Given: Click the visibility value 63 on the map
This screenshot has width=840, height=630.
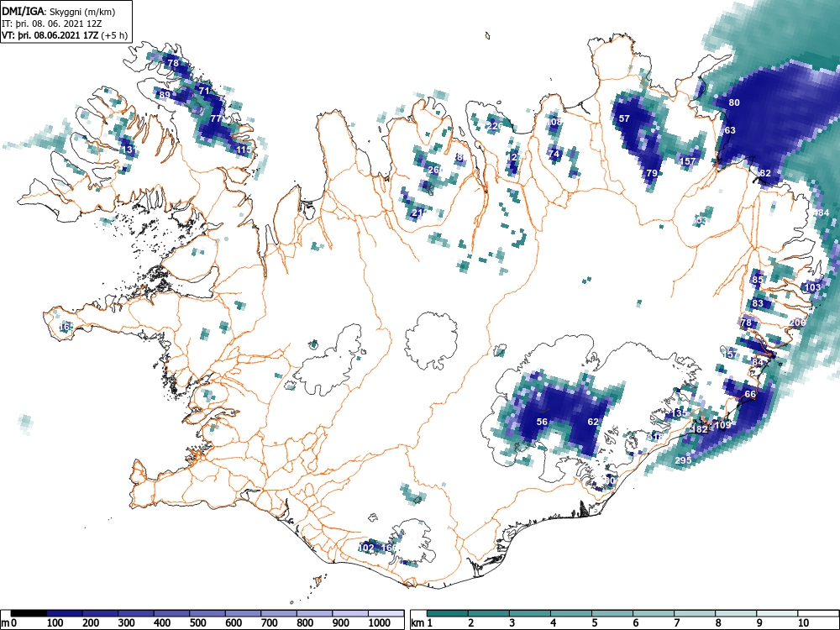Looking at the screenshot, I should pos(730,130).
